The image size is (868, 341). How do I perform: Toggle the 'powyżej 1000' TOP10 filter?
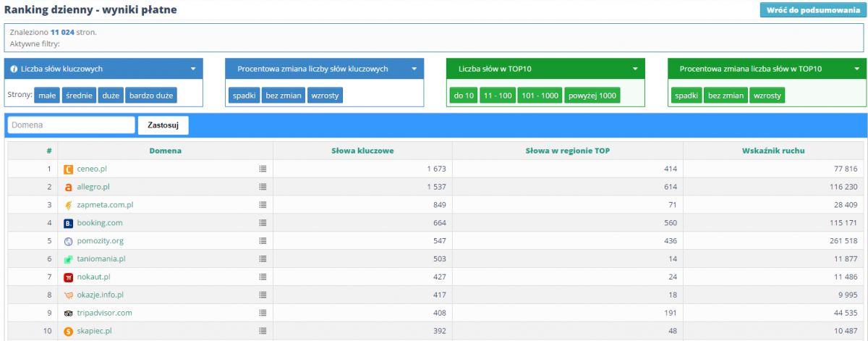(x=592, y=96)
